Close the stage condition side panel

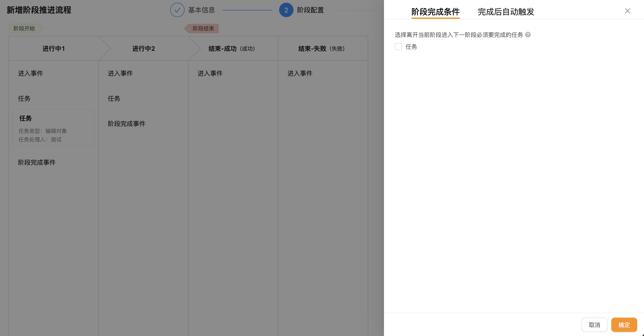(627, 11)
